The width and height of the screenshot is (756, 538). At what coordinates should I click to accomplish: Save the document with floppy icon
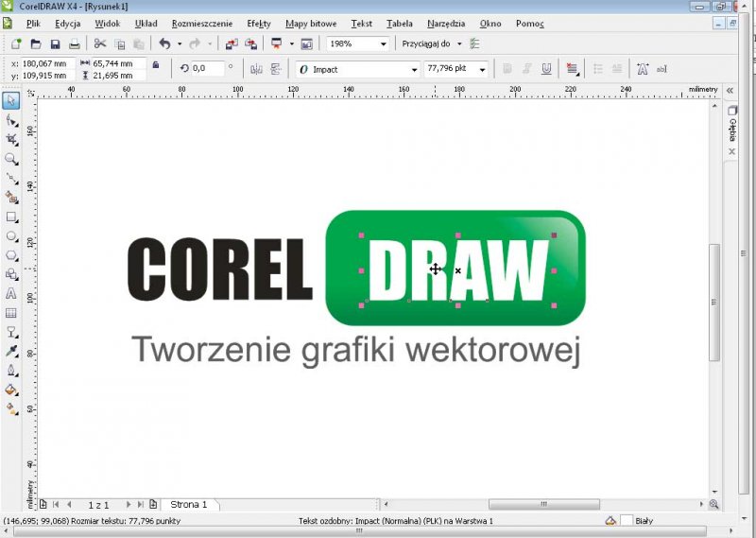[x=55, y=43]
